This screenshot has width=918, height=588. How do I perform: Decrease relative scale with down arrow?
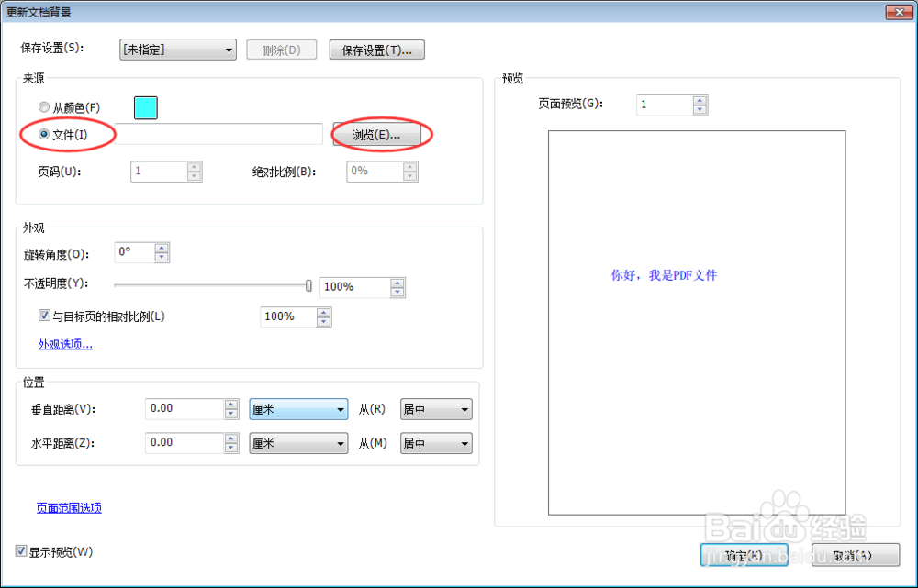click(324, 322)
